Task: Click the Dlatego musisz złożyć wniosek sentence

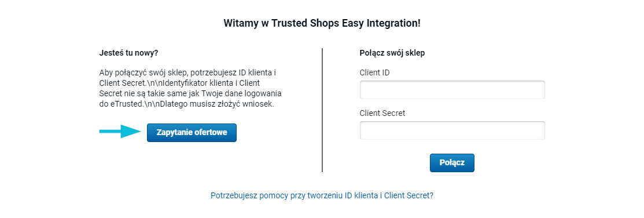Action: point(227,104)
